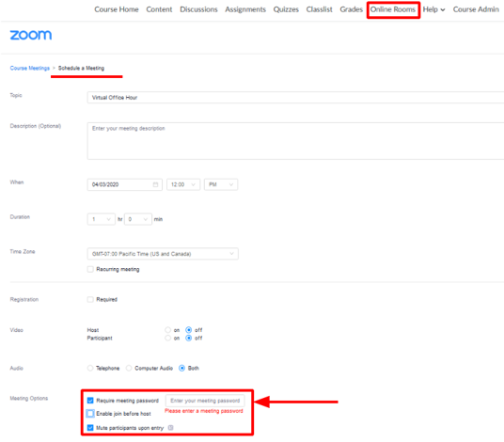Open the Online Rooms tab
This screenshot has height=442, width=504.
coord(393,9)
